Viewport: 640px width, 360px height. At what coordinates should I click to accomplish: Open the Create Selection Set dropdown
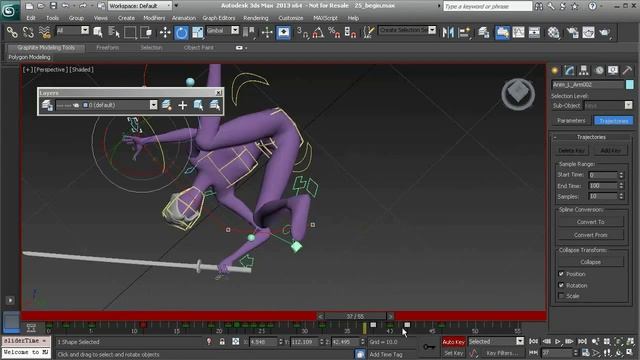(x=407, y=30)
